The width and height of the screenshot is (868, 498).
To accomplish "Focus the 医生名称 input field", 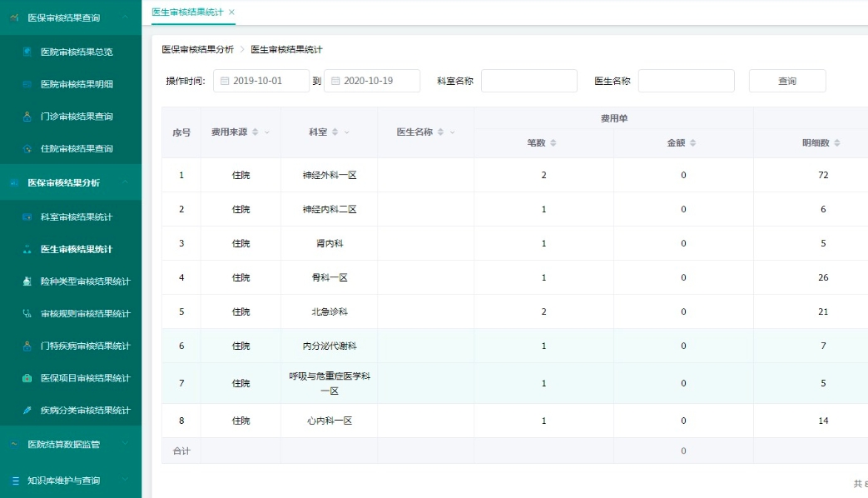I will coord(687,81).
